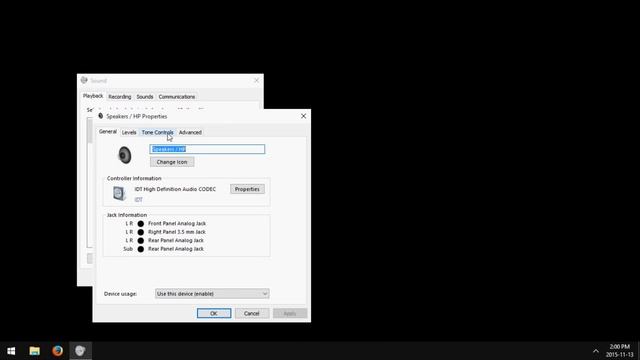Screen dimensions: 640x360
Task: Click the 'Right Panel 3.5 mm Jack' label
Action: (177, 232)
